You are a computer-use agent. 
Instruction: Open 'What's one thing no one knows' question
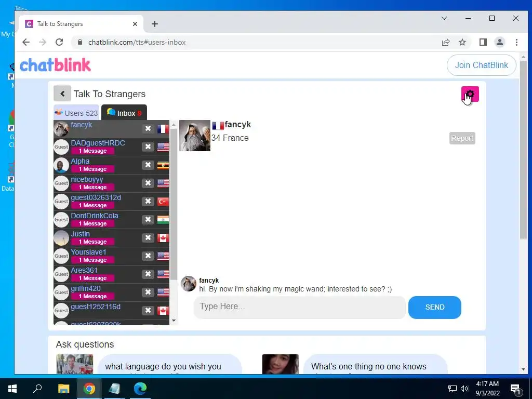click(376, 364)
